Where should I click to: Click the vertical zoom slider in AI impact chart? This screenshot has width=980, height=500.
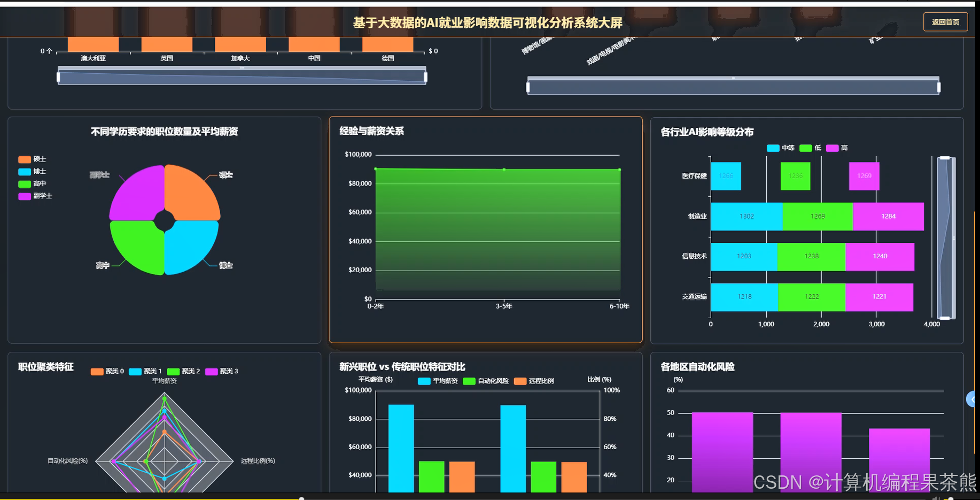[x=945, y=238]
